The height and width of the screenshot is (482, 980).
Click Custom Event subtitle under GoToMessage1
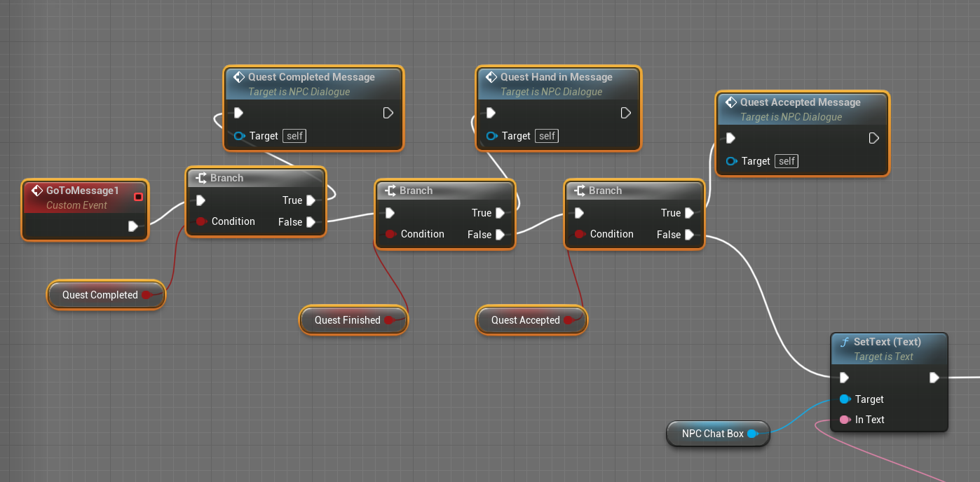click(76, 205)
